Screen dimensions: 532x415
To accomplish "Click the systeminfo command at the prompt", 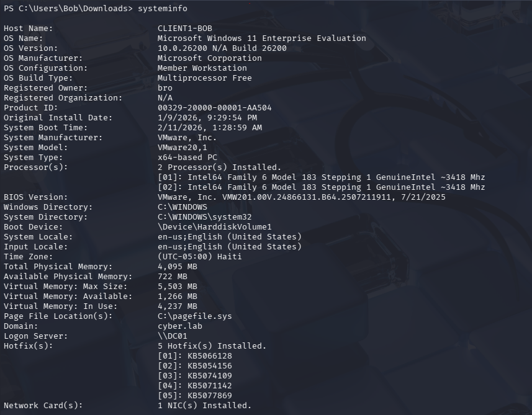I will (162, 8).
